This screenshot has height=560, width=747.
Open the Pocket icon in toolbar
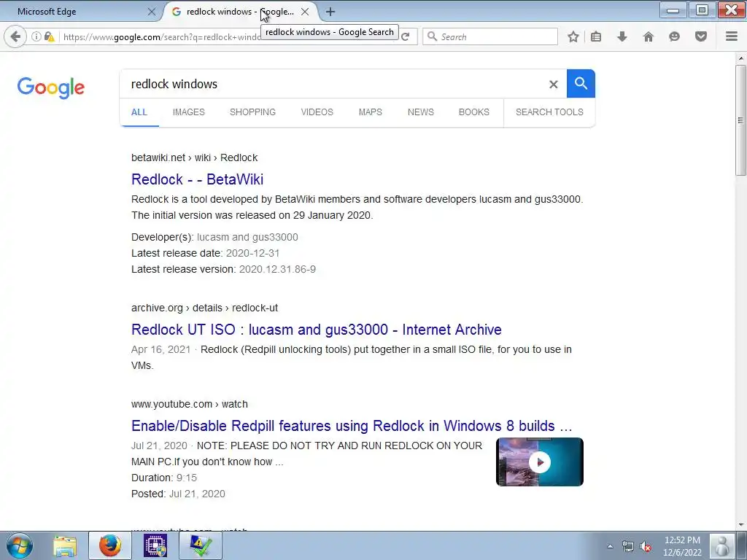point(701,36)
